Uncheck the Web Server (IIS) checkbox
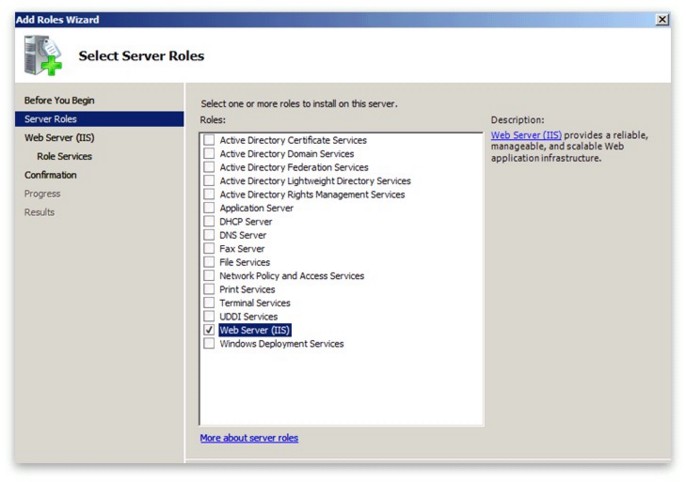The width and height of the screenshot is (686, 482). (209, 330)
